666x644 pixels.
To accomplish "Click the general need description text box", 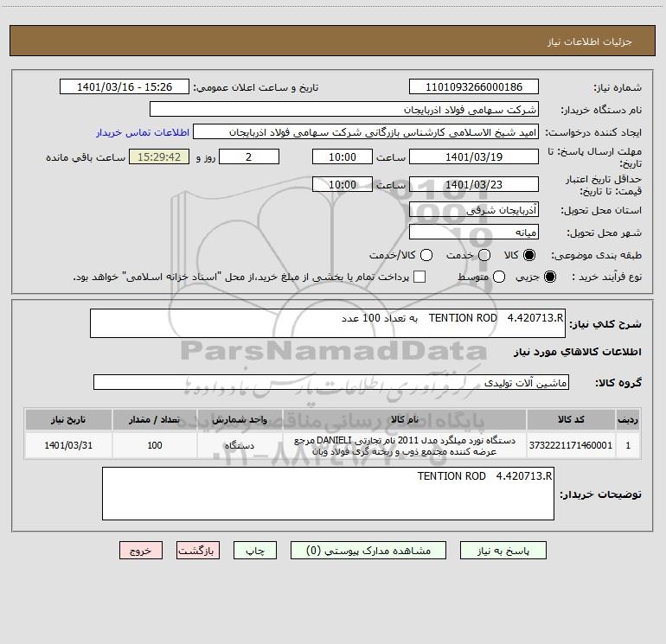I will pos(328,323).
